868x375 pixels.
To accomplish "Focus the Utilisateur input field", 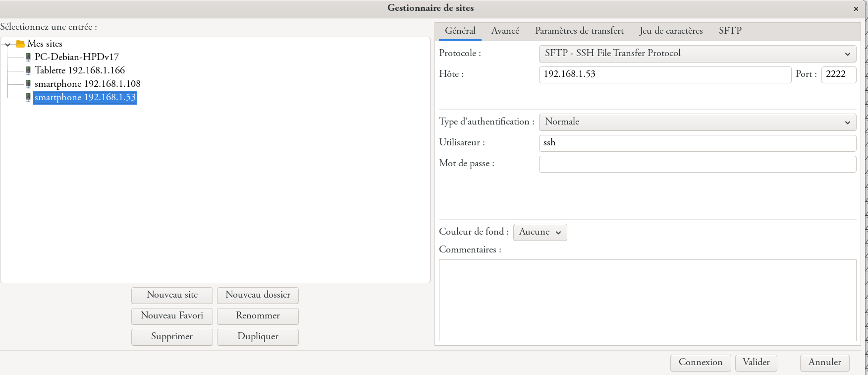I will click(x=698, y=143).
